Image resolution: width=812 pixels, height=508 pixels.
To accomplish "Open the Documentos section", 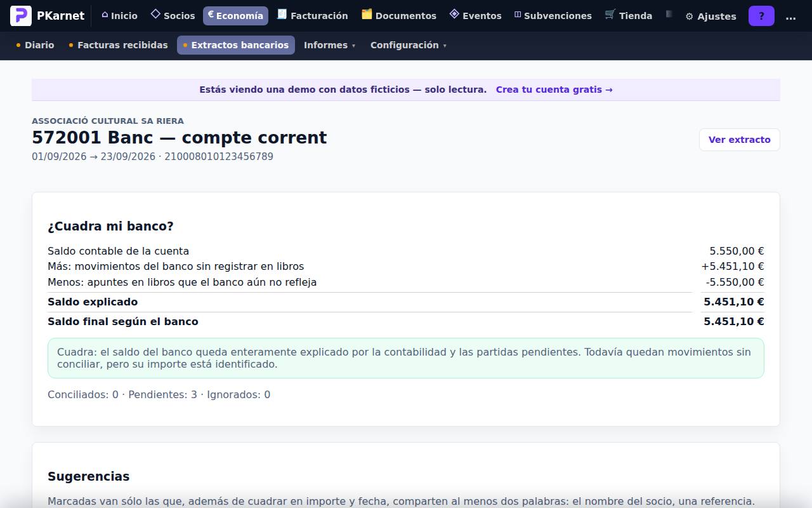I will (x=399, y=16).
